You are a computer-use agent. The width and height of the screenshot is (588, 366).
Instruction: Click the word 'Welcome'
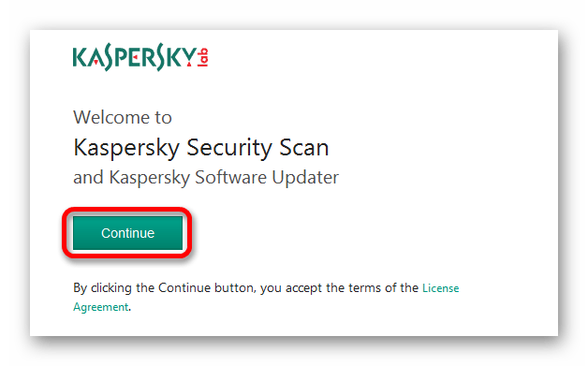(x=110, y=117)
